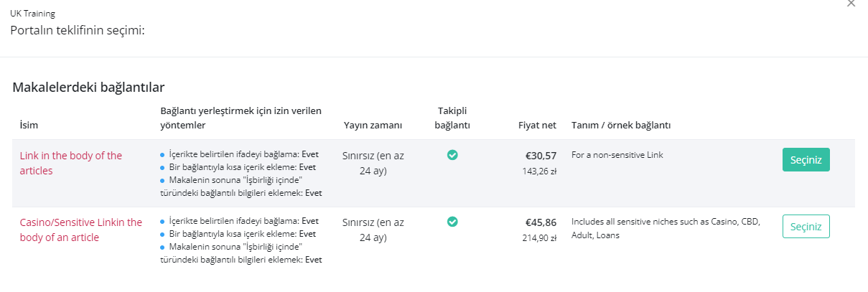The width and height of the screenshot is (868, 292).
Task: Click Seçiniz for the Casino/Sensitive link offer
Action: click(x=806, y=226)
